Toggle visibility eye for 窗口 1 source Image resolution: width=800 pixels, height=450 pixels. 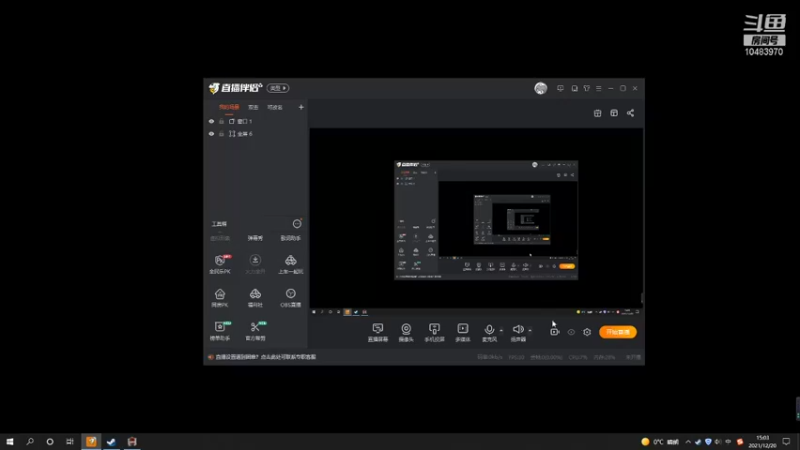click(211, 121)
